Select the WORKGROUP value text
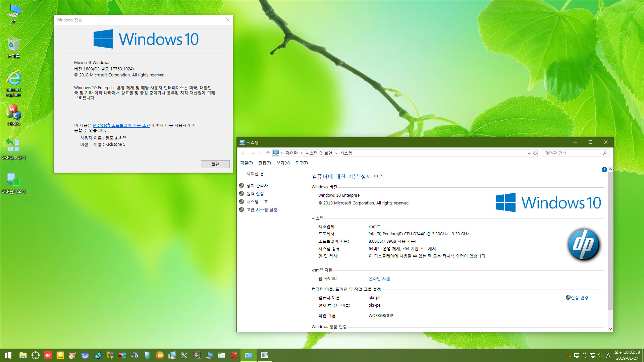Screen dimensions: 644x362 pos(381,316)
